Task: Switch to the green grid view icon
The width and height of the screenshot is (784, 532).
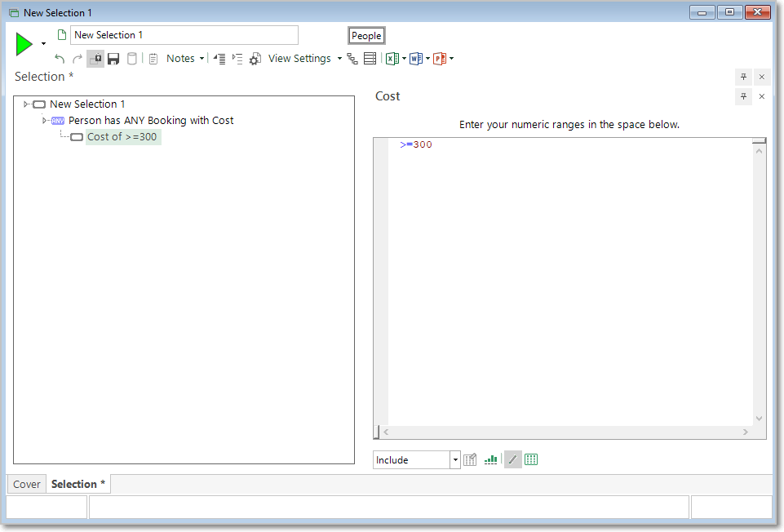Action: 531,460
